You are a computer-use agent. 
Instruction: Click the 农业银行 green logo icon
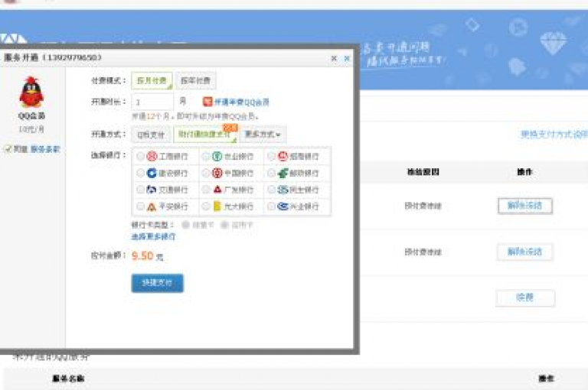pos(217,156)
